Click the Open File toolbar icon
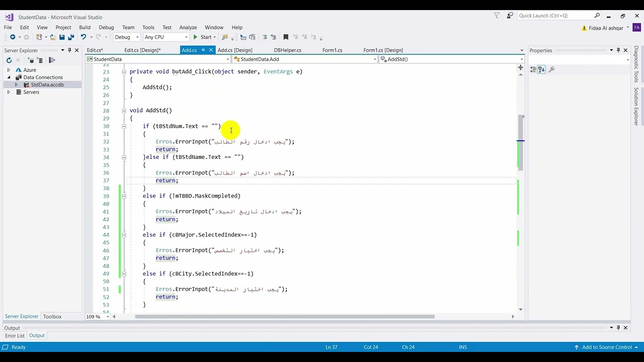The height and width of the screenshot is (362, 644). coord(52,37)
